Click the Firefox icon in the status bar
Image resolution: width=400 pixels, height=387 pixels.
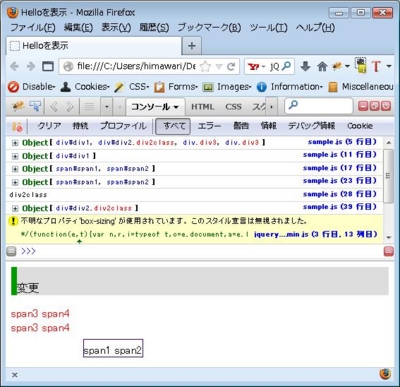[385, 374]
